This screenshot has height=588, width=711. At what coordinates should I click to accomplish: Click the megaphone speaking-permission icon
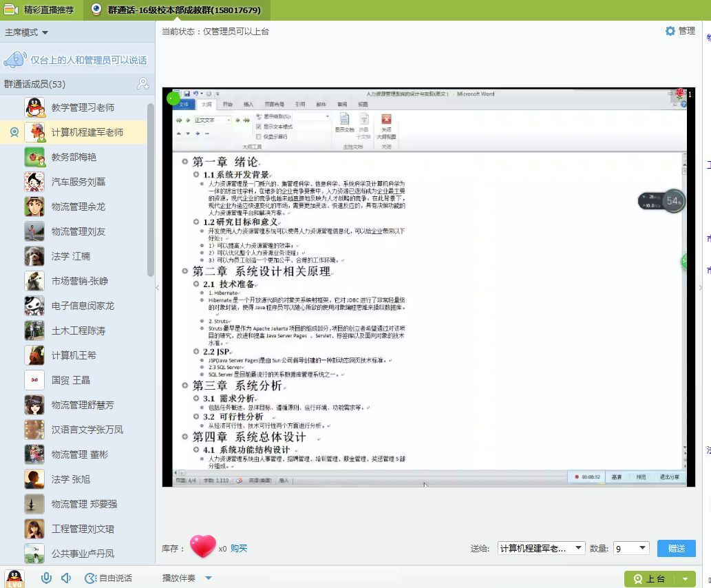point(15,60)
